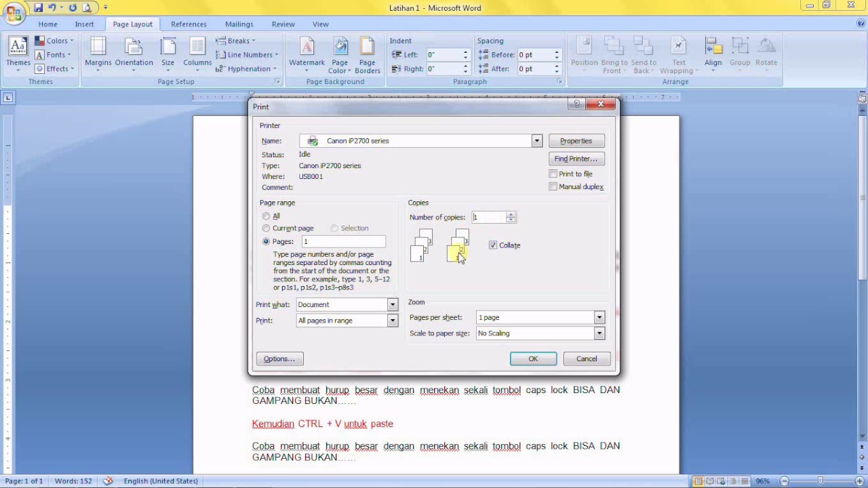Enable the Manual duplex checkbox
Screen dimensions: 868x488
click(x=553, y=187)
